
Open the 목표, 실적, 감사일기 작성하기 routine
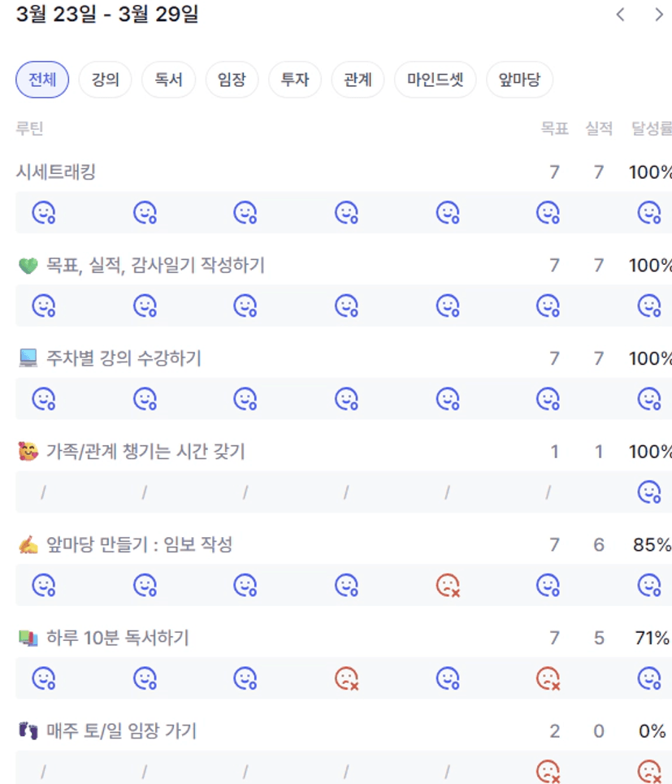click(x=154, y=265)
